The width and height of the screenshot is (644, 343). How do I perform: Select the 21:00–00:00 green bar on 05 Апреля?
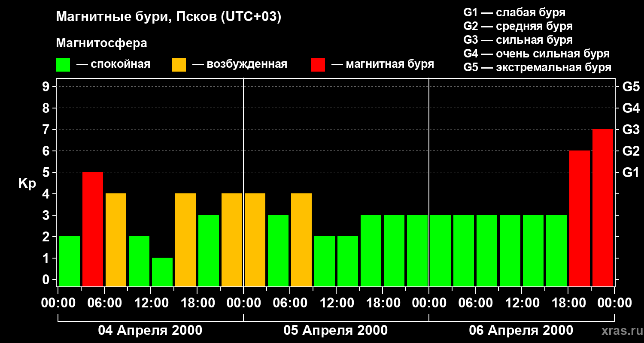417,250
